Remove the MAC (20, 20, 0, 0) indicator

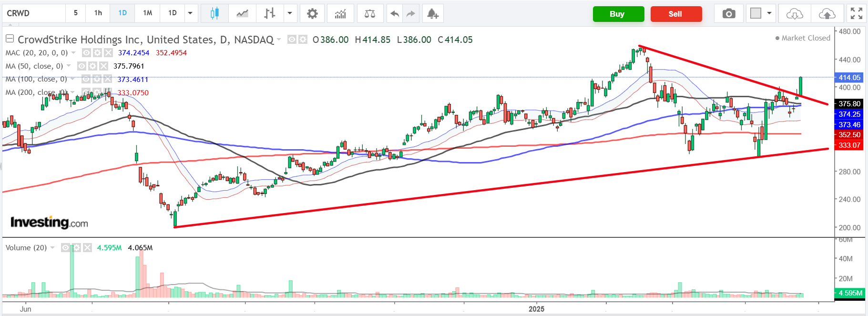click(108, 53)
